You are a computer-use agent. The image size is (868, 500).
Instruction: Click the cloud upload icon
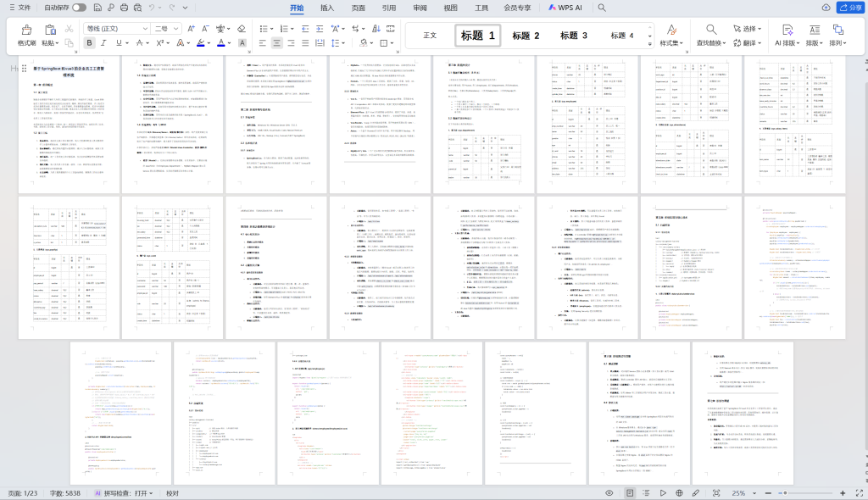(826, 8)
